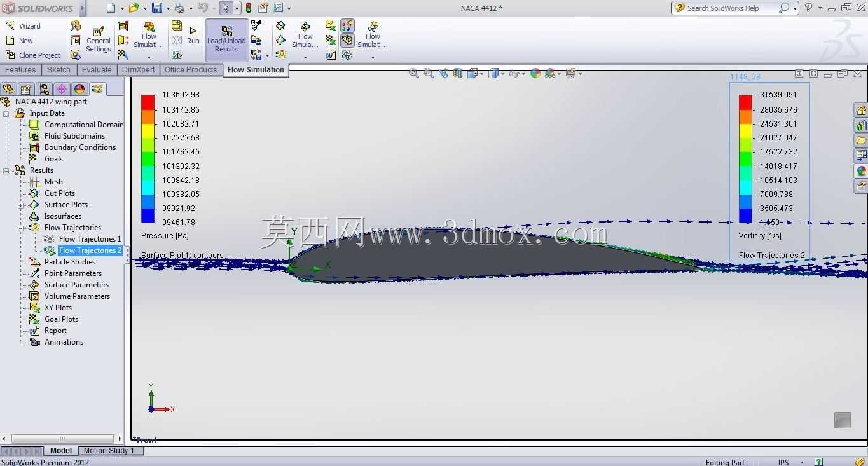Run the flow simulation solver

click(193, 35)
